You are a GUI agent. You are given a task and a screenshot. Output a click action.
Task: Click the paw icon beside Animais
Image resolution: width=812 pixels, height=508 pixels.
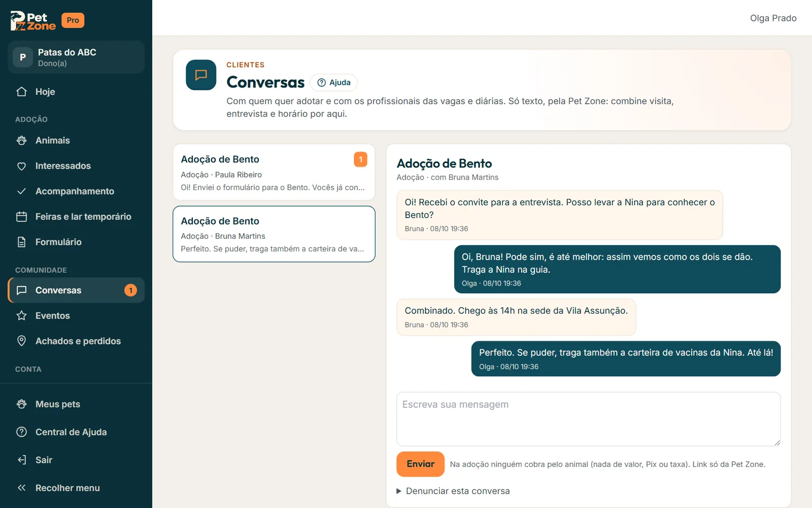pyautogui.click(x=21, y=141)
